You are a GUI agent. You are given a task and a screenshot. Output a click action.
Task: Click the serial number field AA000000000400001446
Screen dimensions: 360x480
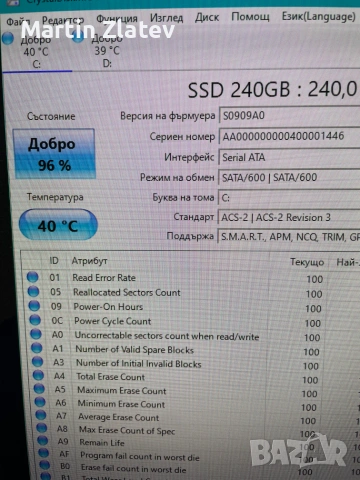289,136
